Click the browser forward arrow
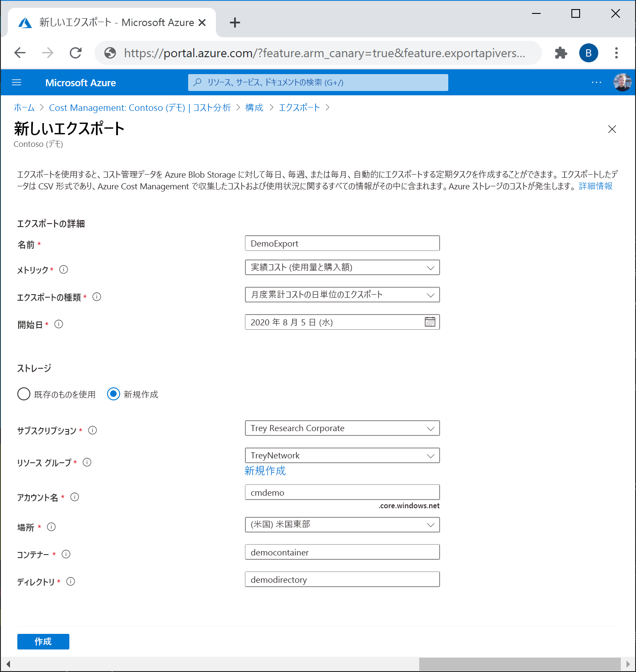 tap(48, 53)
